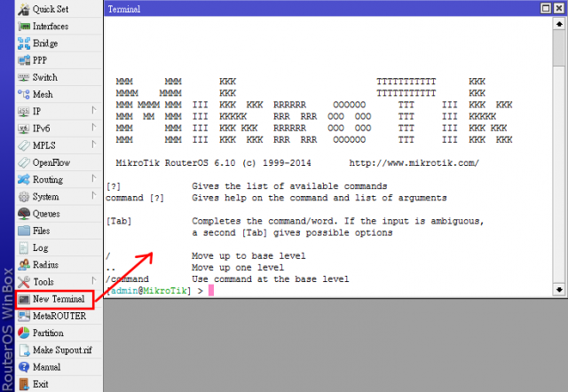Click the MPLS icon
Viewport: 568px width, 392px height.
pyautogui.click(x=24, y=145)
